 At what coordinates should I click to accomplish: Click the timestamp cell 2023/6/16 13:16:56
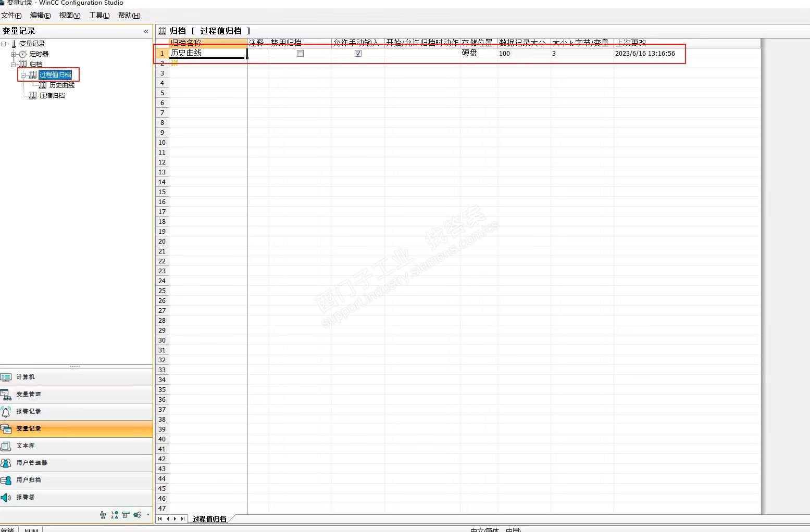(687, 53)
